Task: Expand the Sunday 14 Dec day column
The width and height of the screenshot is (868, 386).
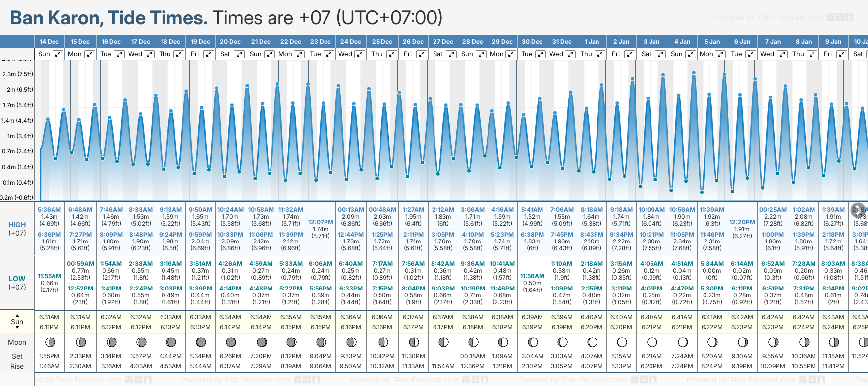Action: [58, 54]
